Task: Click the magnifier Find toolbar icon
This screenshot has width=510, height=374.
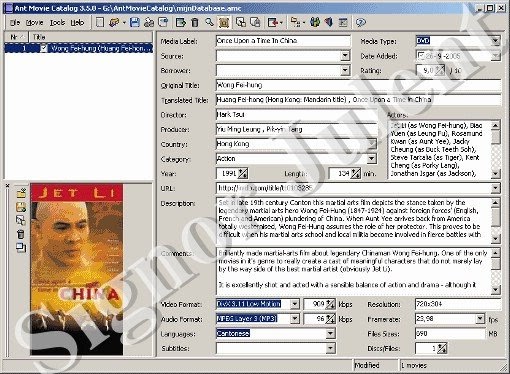Action: tap(209, 22)
